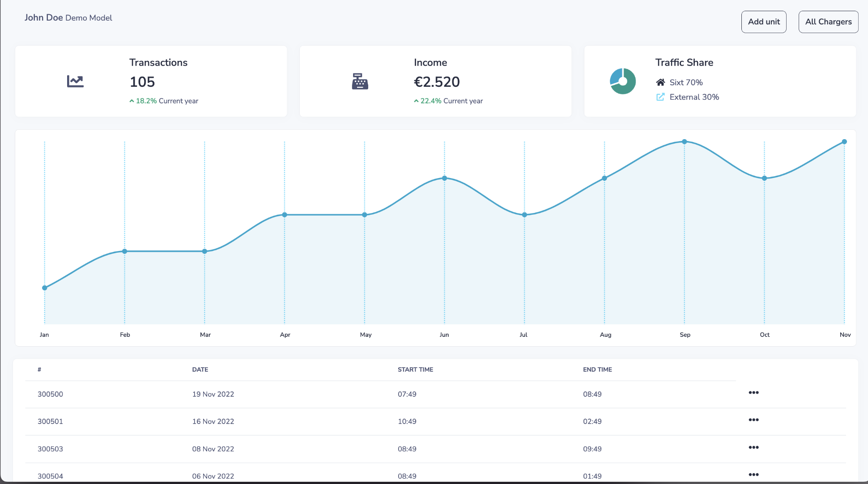Select the Sep data point on chart

(684, 142)
